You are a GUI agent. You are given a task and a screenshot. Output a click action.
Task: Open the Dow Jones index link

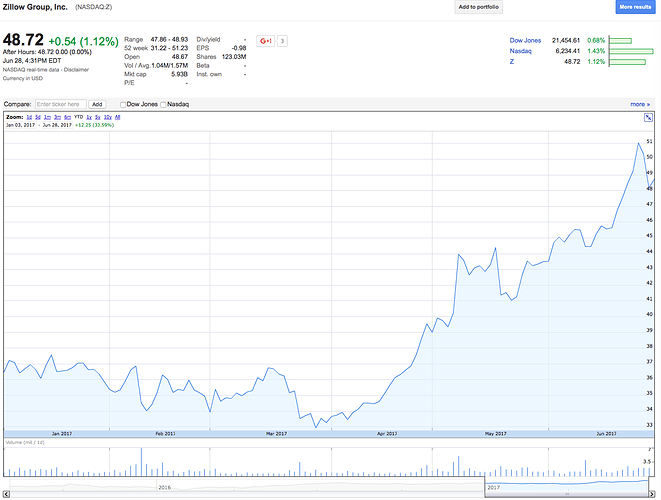526,40
